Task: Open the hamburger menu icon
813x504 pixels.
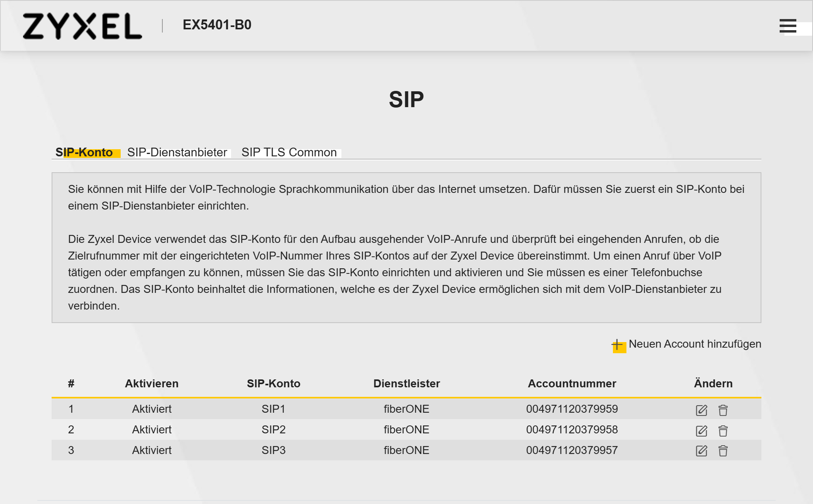Action: 788,26
